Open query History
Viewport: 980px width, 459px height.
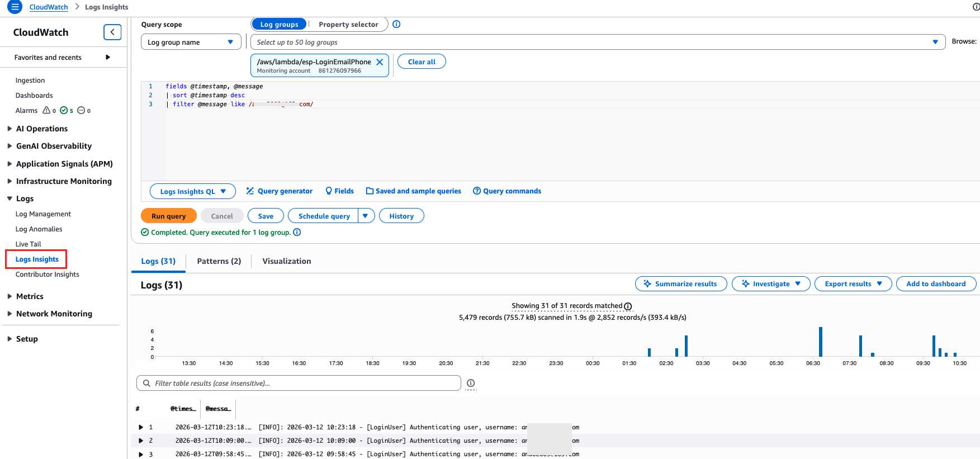[401, 216]
